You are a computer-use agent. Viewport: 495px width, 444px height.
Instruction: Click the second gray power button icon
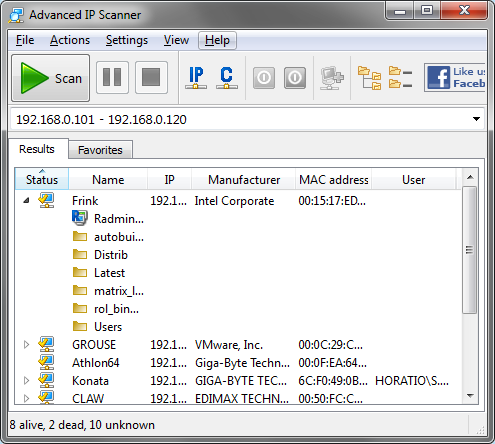(x=295, y=78)
